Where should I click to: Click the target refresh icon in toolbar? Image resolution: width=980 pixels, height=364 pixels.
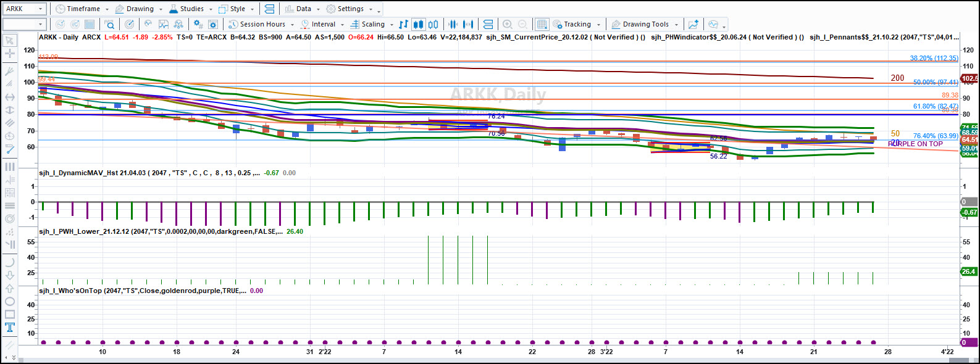point(130,25)
